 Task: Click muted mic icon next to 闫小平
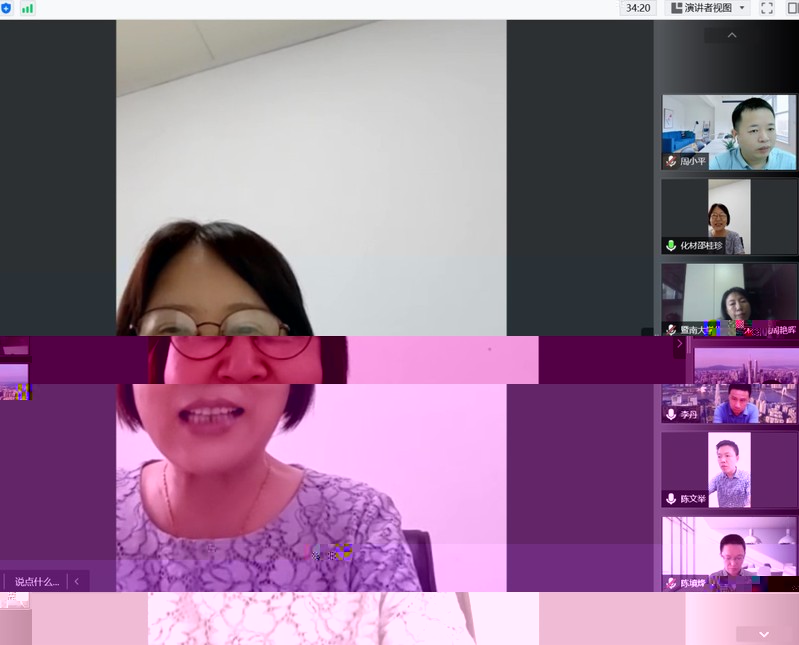coord(671,161)
